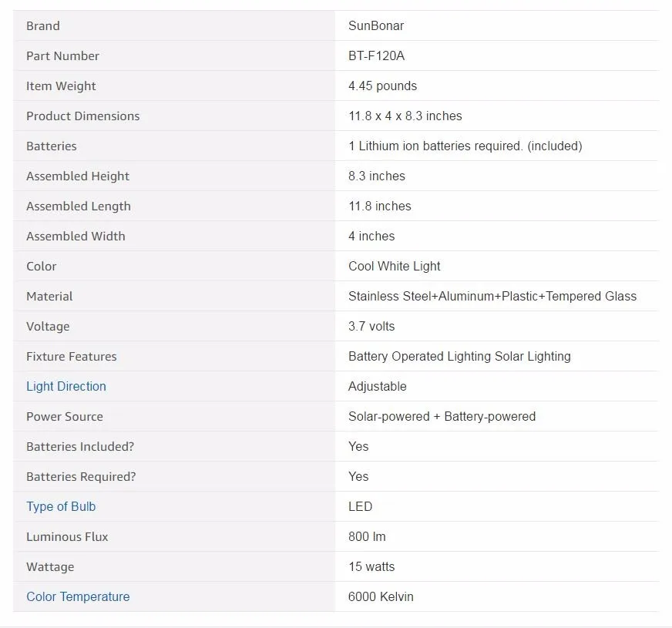Select the SunBonar brand value

pos(376,25)
